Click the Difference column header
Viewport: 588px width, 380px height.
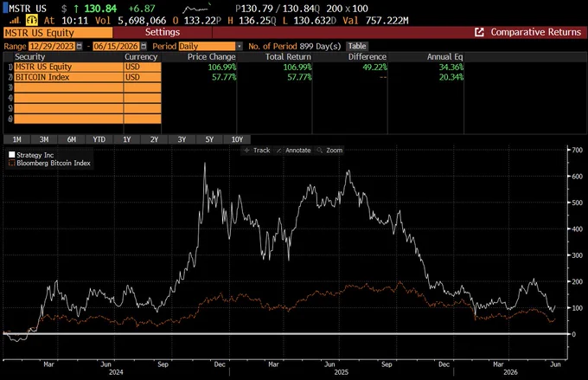(x=367, y=57)
